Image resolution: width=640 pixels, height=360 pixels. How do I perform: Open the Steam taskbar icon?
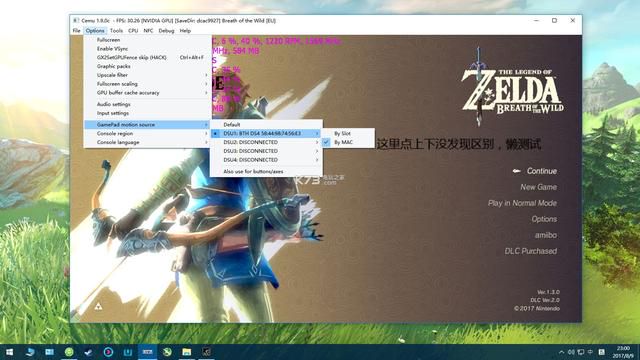pyautogui.click(x=88, y=352)
